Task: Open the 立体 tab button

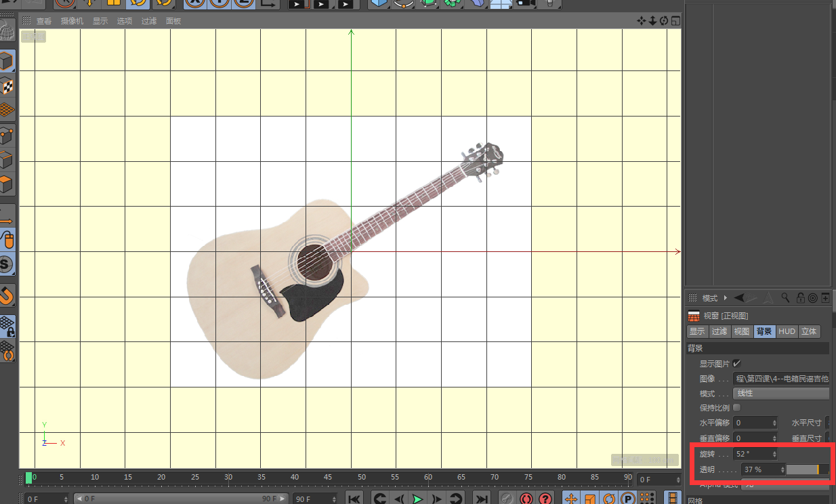Action: (x=809, y=331)
